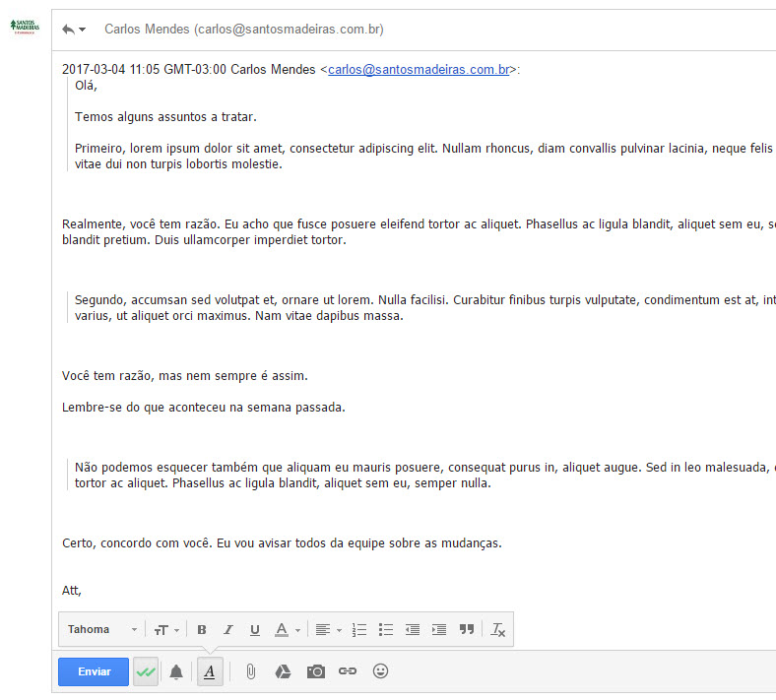776x700 pixels.
Task: Apply underline formatting
Action: tap(255, 630)
